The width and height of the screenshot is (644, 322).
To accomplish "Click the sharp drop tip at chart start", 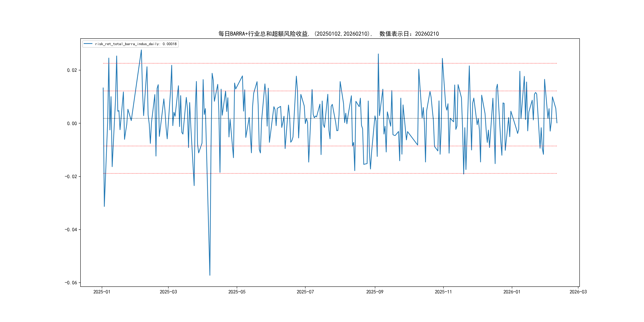I will 104,206.
